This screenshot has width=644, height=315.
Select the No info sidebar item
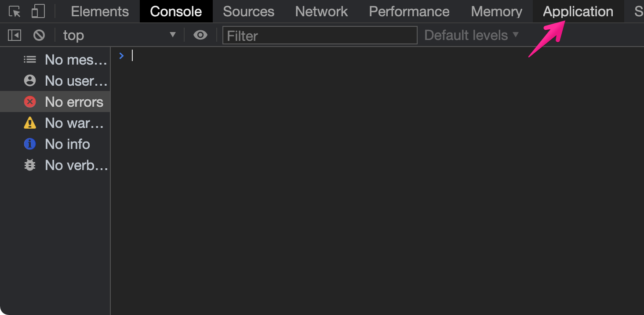pos(55,144)
